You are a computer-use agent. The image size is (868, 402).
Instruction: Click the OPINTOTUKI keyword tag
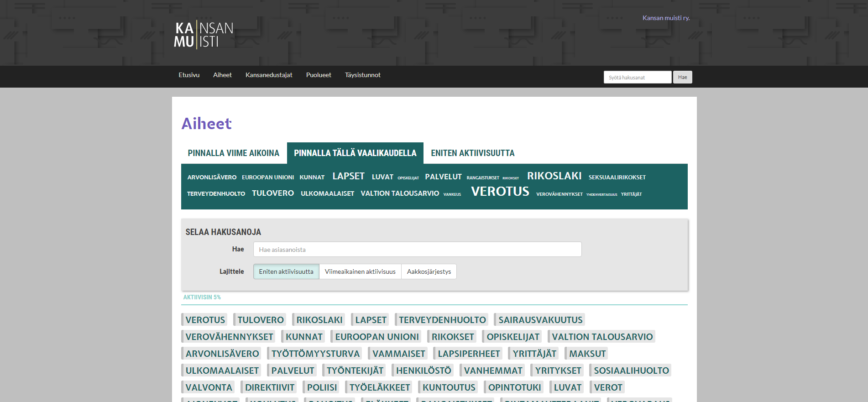514,387
